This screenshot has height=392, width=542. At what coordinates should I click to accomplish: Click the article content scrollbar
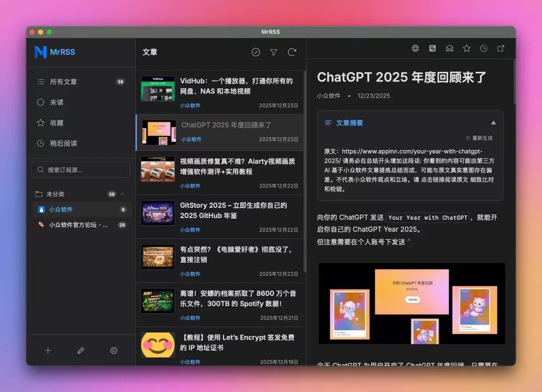point(514,82)
